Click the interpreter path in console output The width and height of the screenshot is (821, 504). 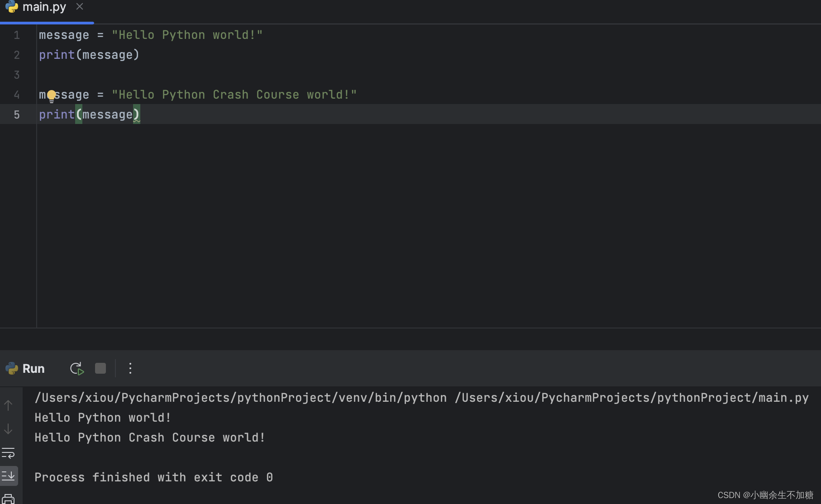240,398
